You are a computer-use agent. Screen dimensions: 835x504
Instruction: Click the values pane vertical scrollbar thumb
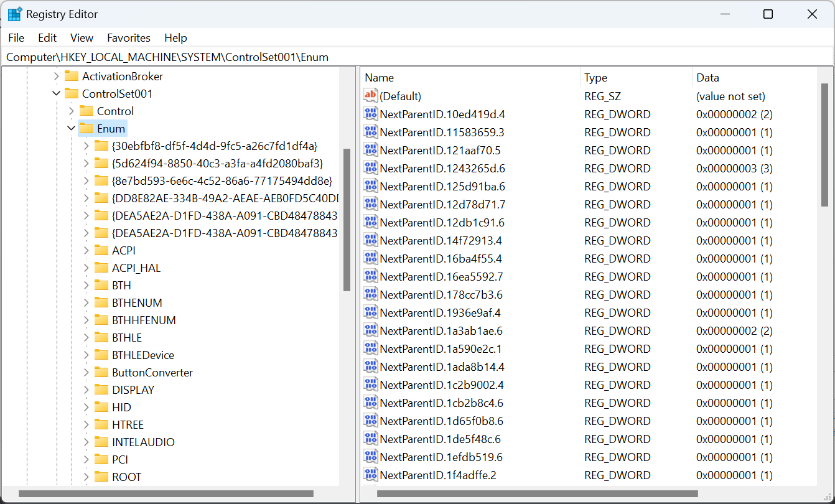point(824,145)
